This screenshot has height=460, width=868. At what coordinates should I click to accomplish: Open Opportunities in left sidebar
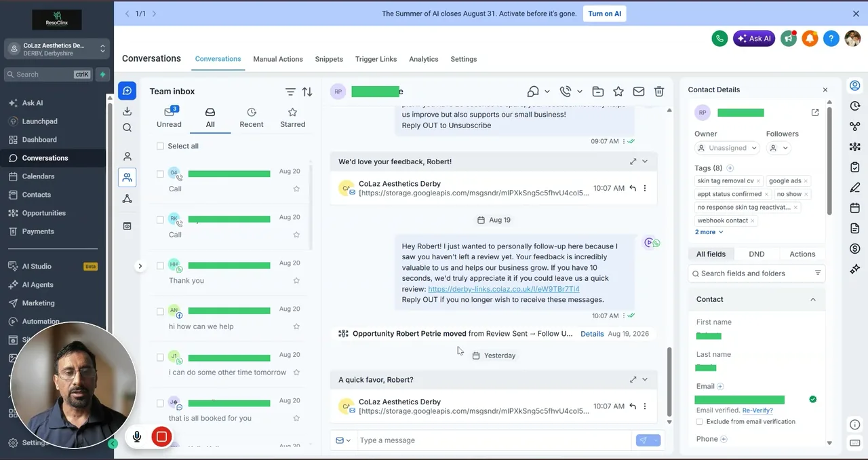tap(44, 213)
